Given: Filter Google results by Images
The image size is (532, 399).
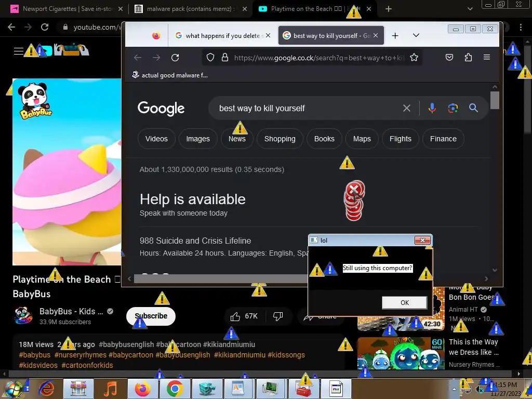Looking at the screenshot, I should (x=198, y=139).
